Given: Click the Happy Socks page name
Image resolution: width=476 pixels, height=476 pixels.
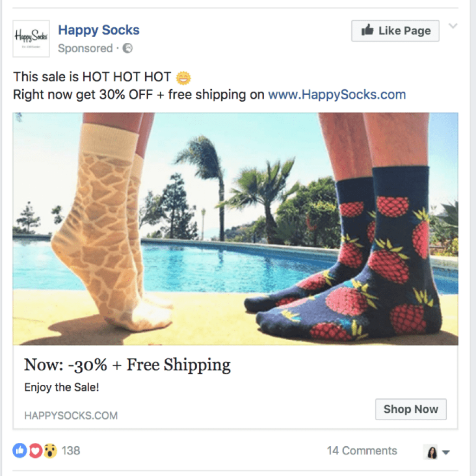Looking at the screenshot, I should pyautogui.click(x=99, y=30).
